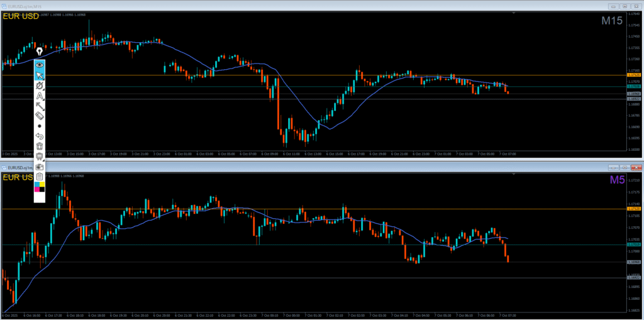Viewport: 644px width, 320px height.
Task: Pick the eraser tool
Action: pos(40,116)
